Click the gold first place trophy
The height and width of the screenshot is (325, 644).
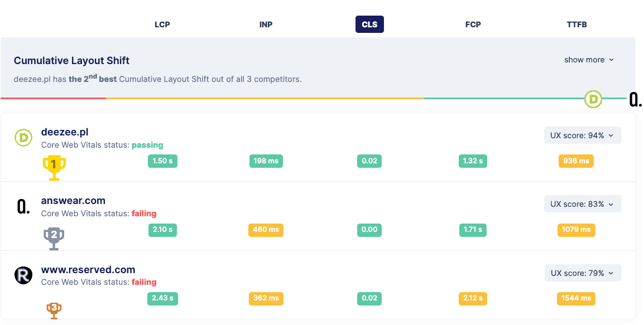point(54,167)
